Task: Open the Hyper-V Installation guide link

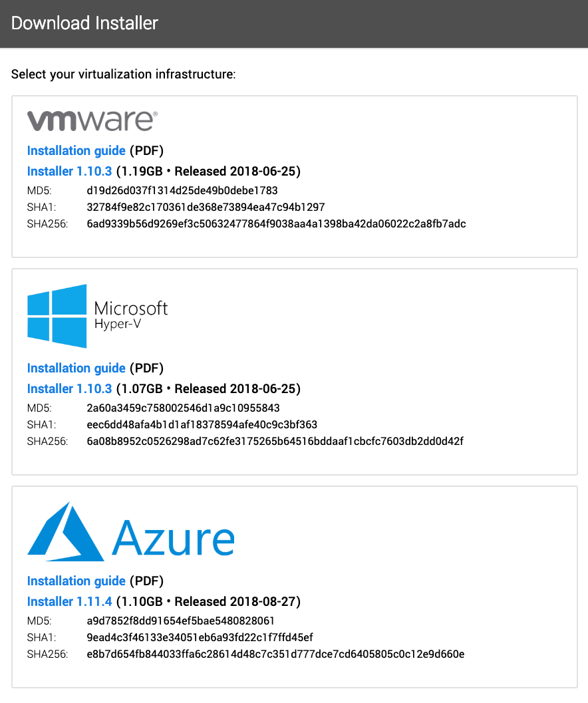Action: (x=76, y=368)
